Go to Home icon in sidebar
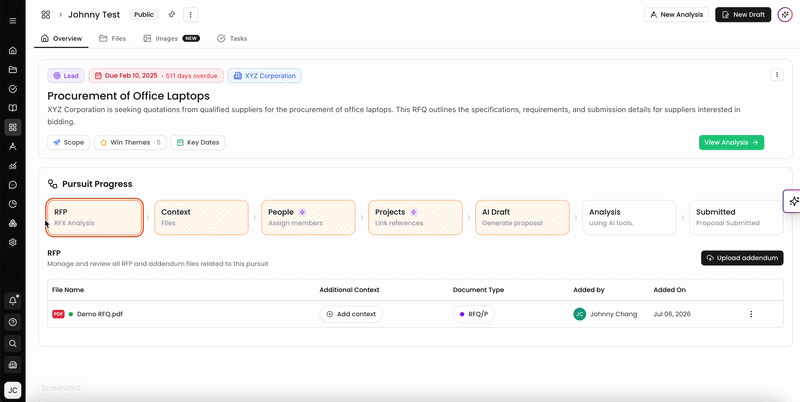Screen dimensions: 800x402 13,51
